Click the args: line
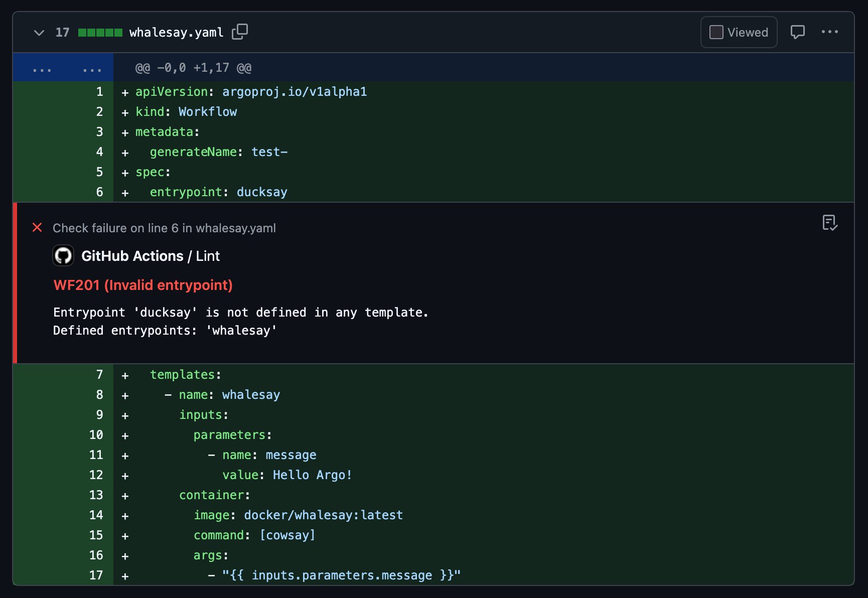868x598 pixels. pyautogui.click(x=484, y=555)
